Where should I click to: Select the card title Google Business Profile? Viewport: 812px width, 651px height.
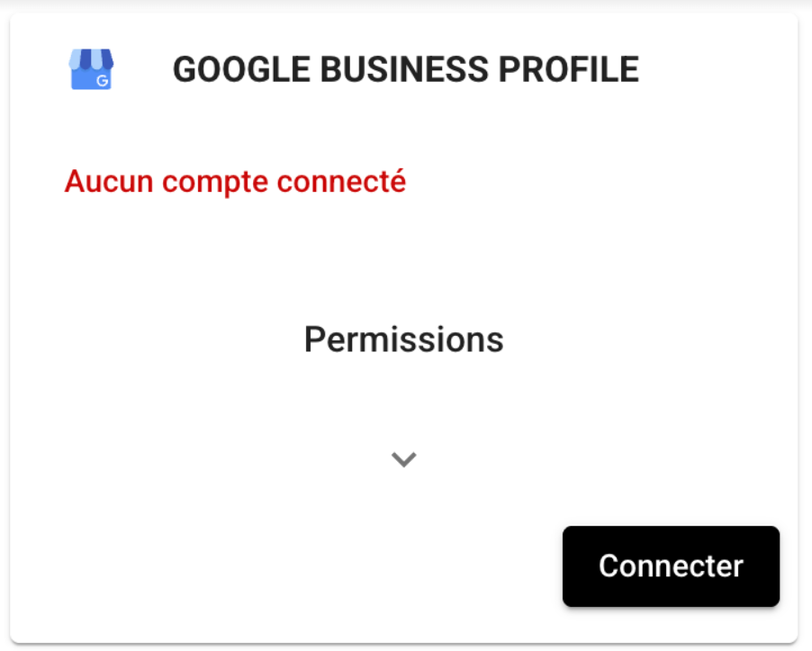point(405,69)
